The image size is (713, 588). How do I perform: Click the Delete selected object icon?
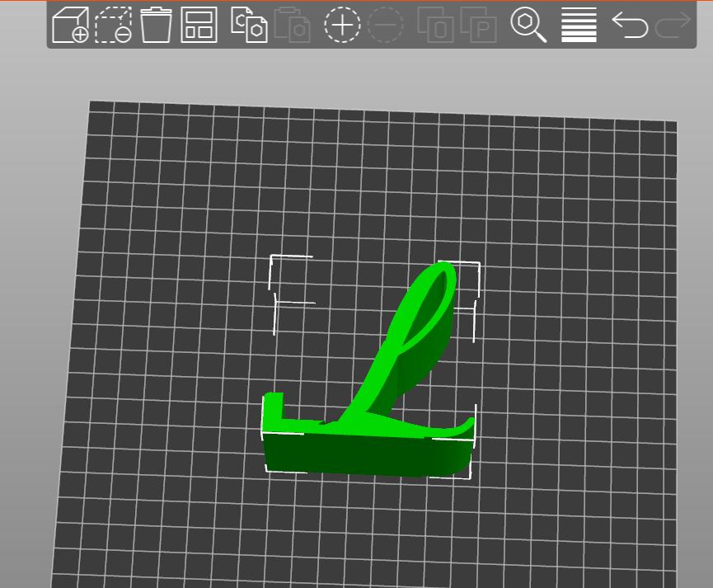click(x=114, y=25)
